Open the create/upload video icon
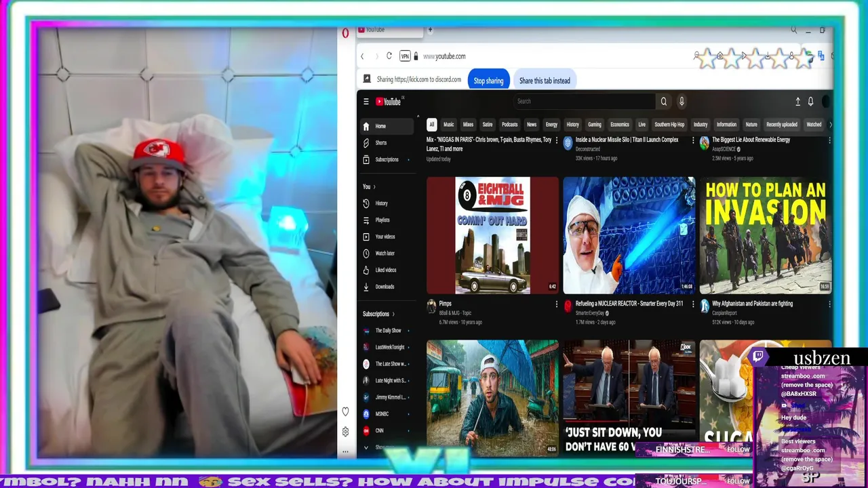Image resolution: width=868 pixels, height=488 pixels. (x=797, y=102)
